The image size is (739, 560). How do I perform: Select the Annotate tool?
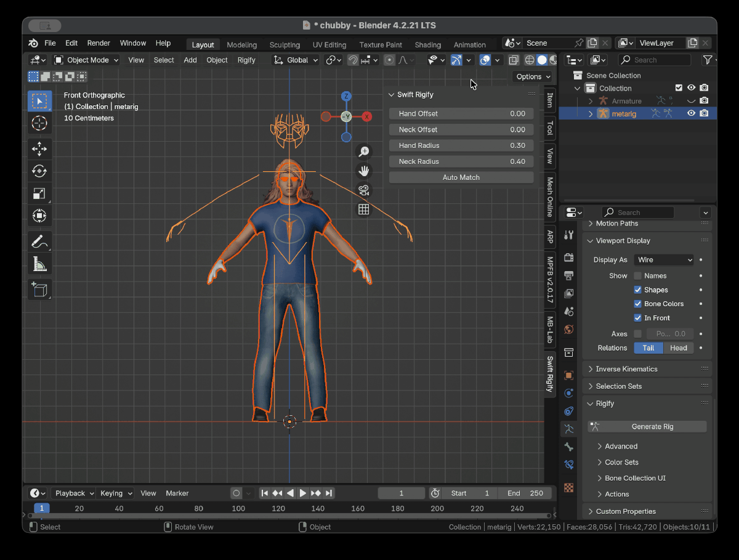click(39, 241)
